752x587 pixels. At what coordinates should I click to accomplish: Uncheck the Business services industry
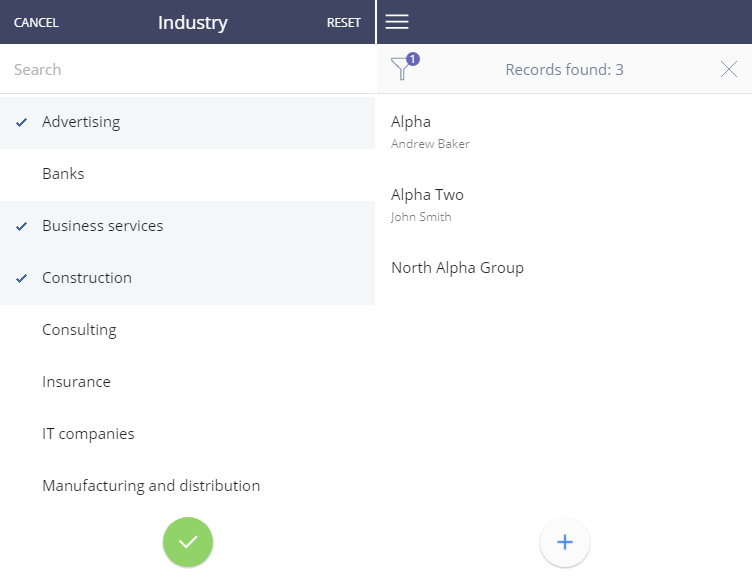click(188, 226)
